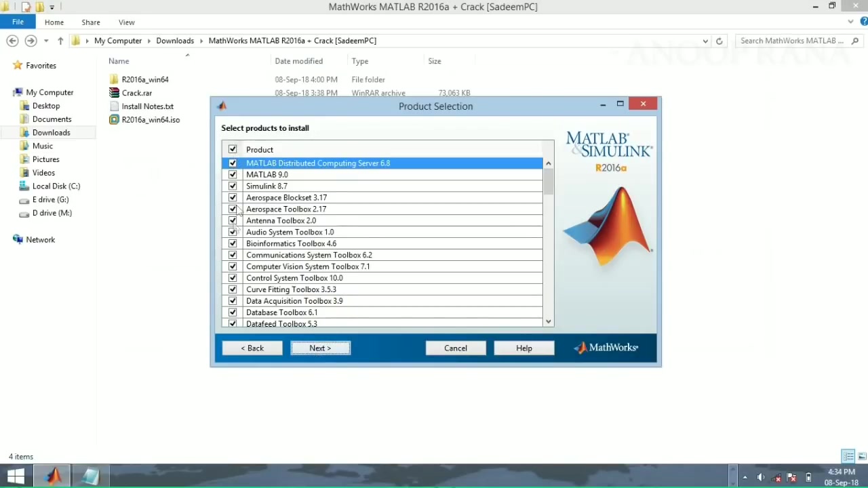The height and width of the screenshot is (488, 868).
Task: Click the battery tray icon
Action: pos(808,477)
